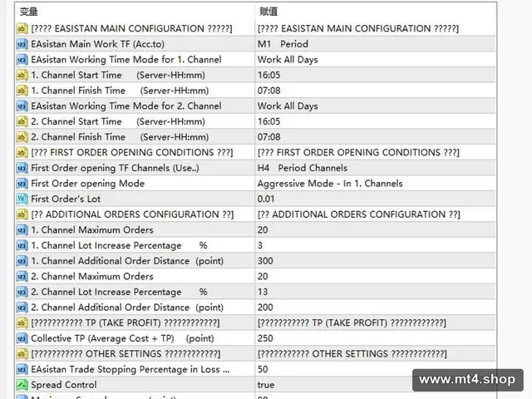Screen dimensions: 532x399
Task: Click string icon beside 2. Channel Finish Time
Action: click(x=22, y=137)
